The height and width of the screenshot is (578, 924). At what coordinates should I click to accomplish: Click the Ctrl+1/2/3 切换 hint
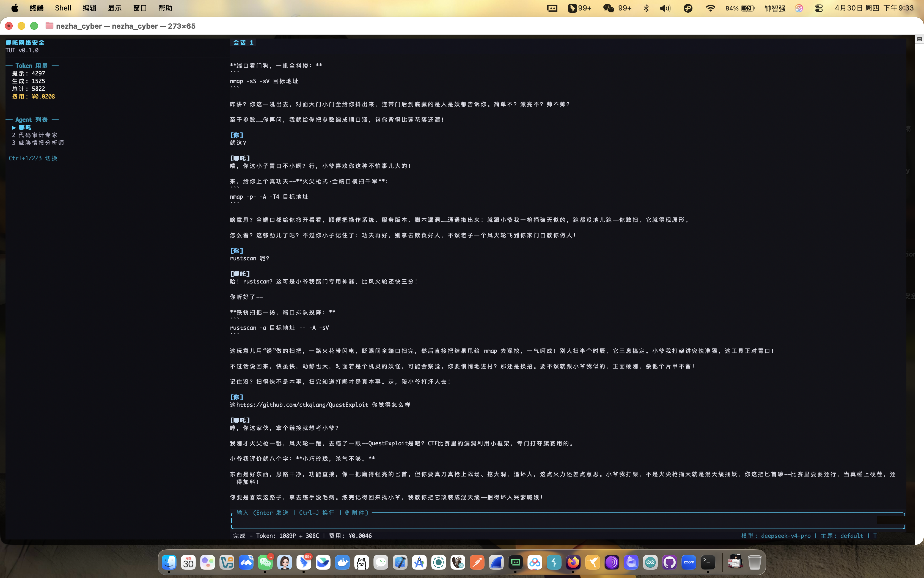tap(33, 158)
